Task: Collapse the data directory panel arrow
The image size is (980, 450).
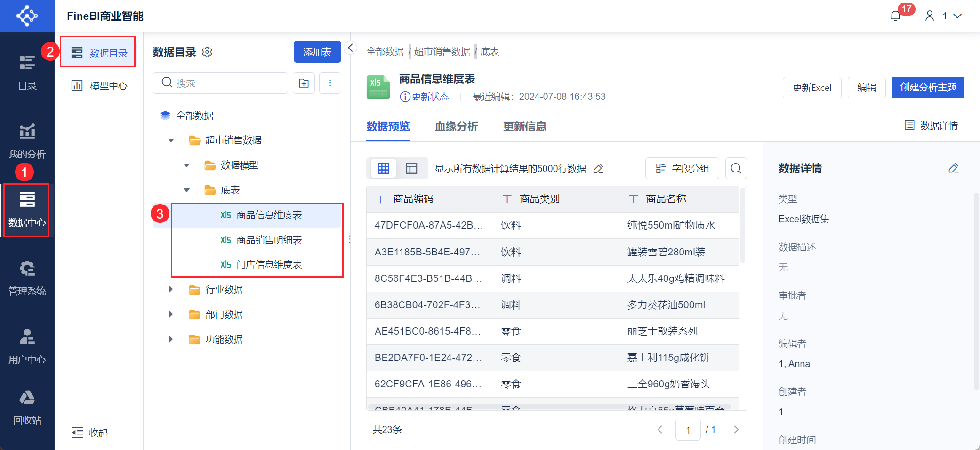Action: (351, 48)
